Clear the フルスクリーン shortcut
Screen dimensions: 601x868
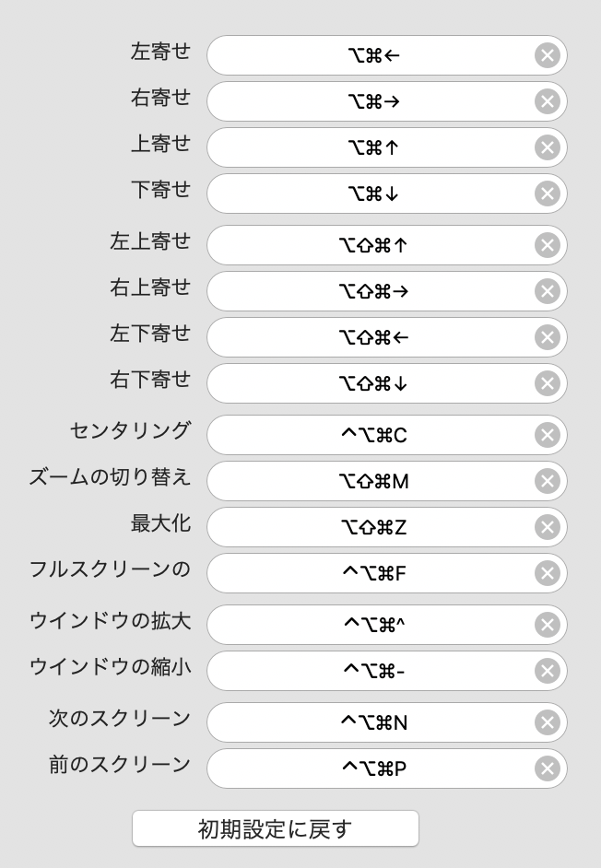pyautogui.click(x=548, y=573)
